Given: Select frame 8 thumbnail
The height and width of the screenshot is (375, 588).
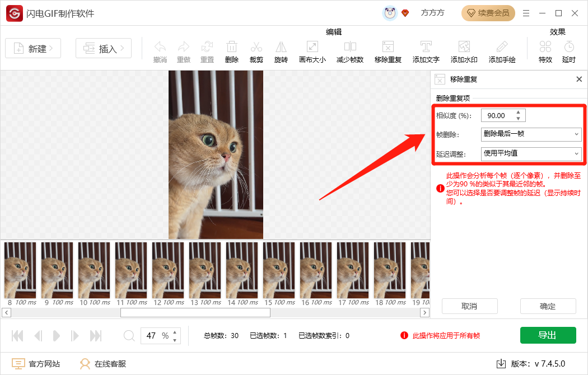Looking at the screenshot, I should (x=20, y=270).
